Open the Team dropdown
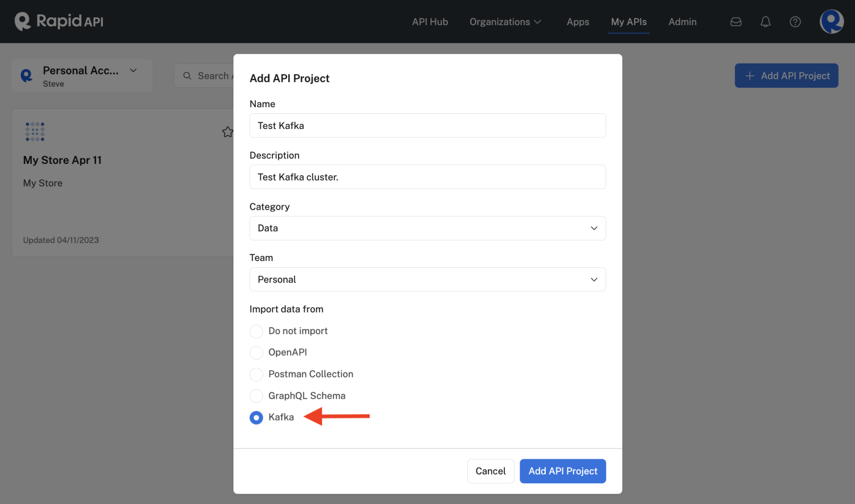This screenshot has width=855, height=504. (427, 280)
